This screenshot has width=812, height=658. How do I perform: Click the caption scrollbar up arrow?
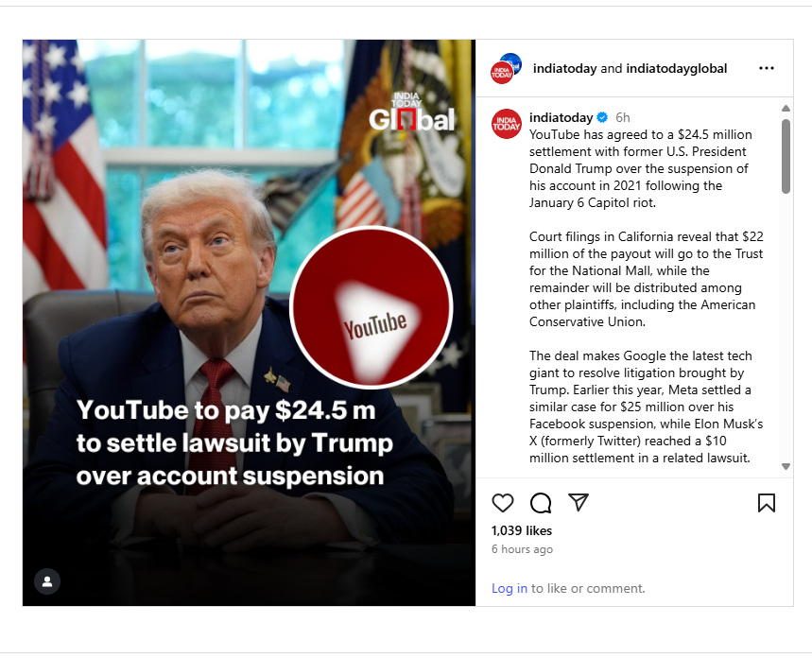tap(786, 109)
